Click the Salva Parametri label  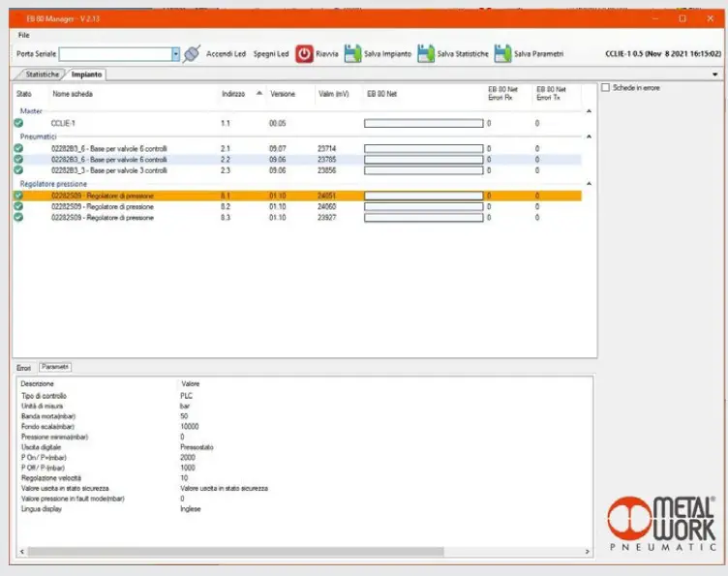coord(538,54)
